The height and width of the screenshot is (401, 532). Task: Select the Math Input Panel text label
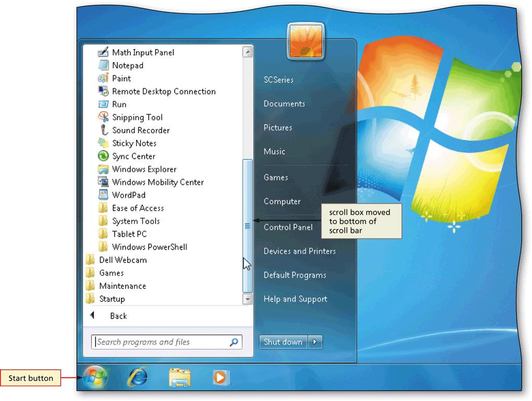[x=143, y=53]
